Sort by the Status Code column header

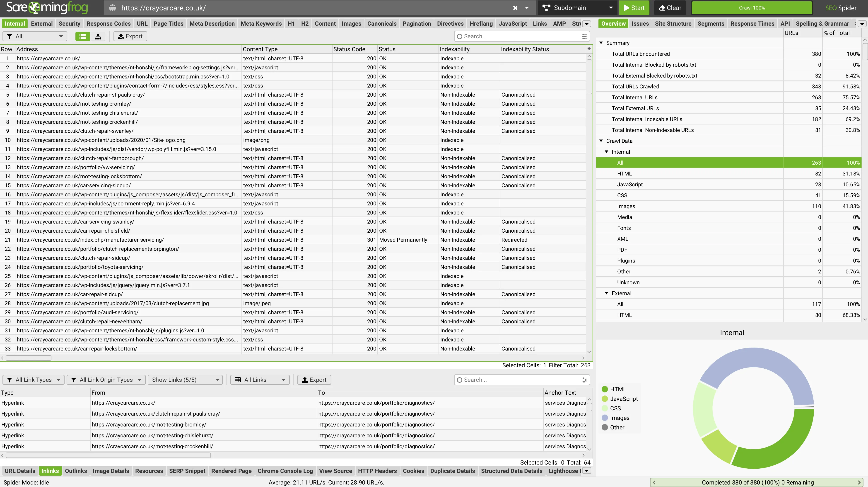(x=354, y=49)
